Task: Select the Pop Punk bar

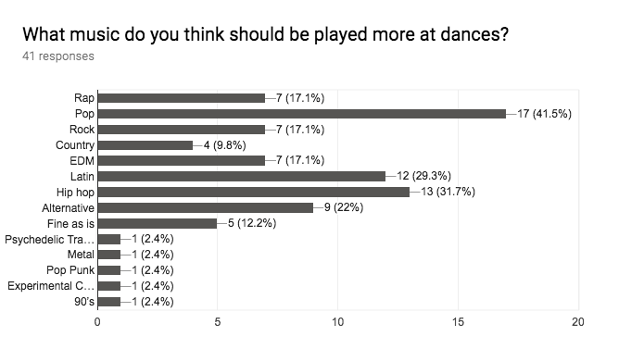Action: tap(109, 270)
